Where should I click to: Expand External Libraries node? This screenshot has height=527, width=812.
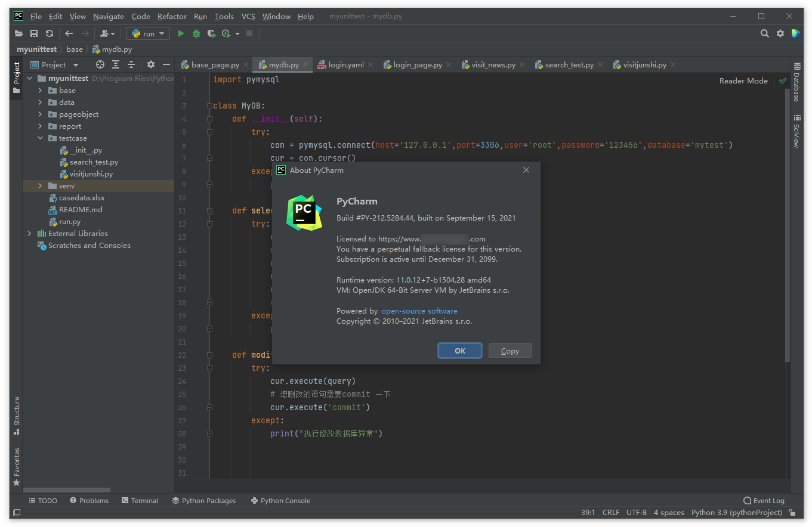[x=29, y=234]
